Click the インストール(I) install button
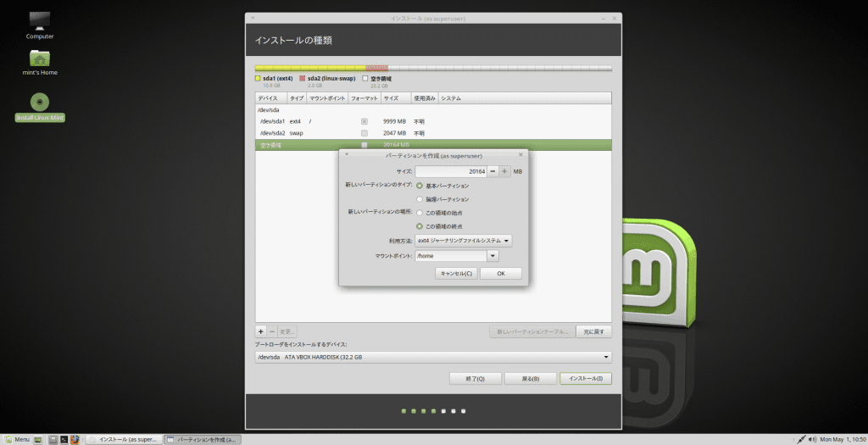 [x=586, y=379]
